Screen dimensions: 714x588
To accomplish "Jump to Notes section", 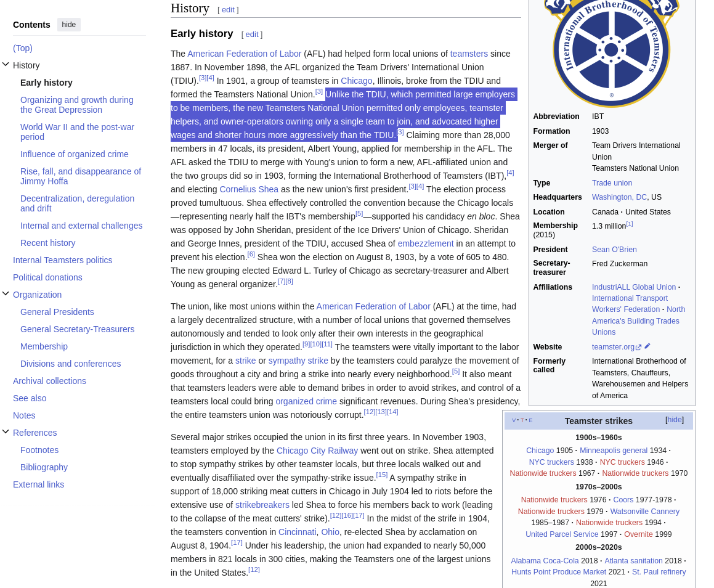I will click(24, 416).
